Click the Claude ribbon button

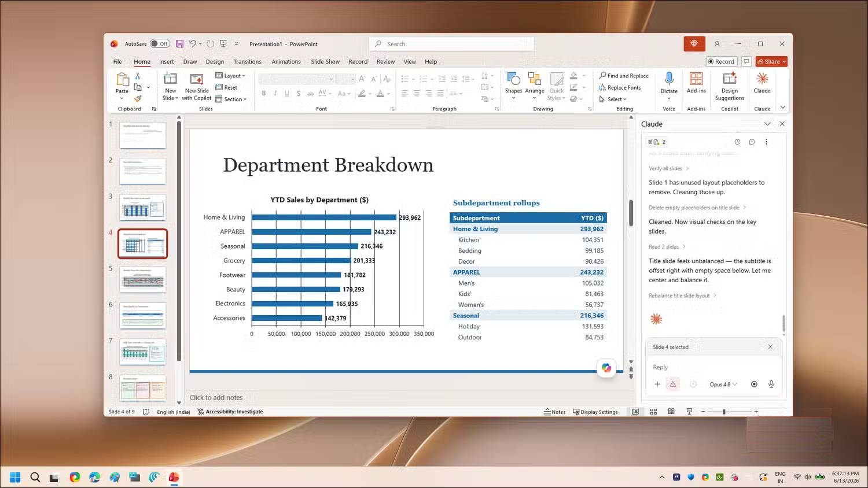tap(762, 83)
